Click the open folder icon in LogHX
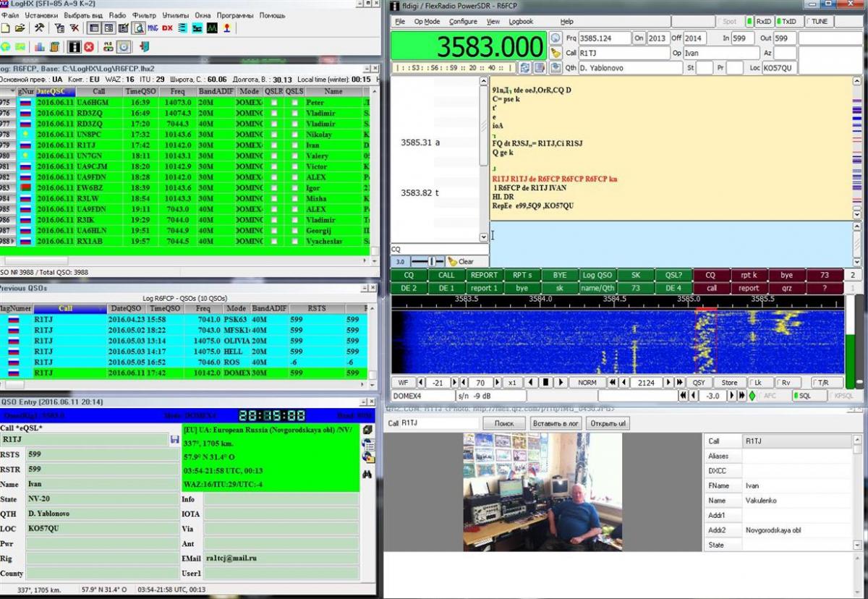The image size is (868, 599). coord(20,28)
